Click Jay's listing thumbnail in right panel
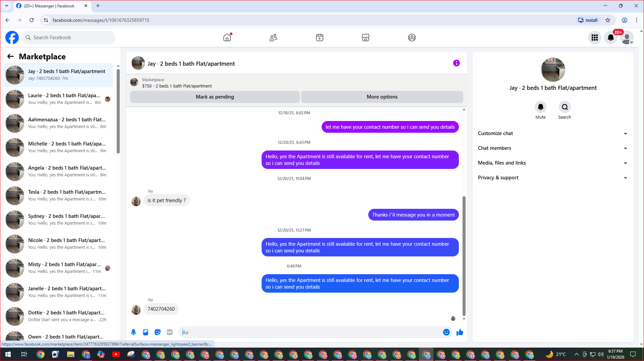The height and width of the screenshot is (361, 644). tap(553, 70)
